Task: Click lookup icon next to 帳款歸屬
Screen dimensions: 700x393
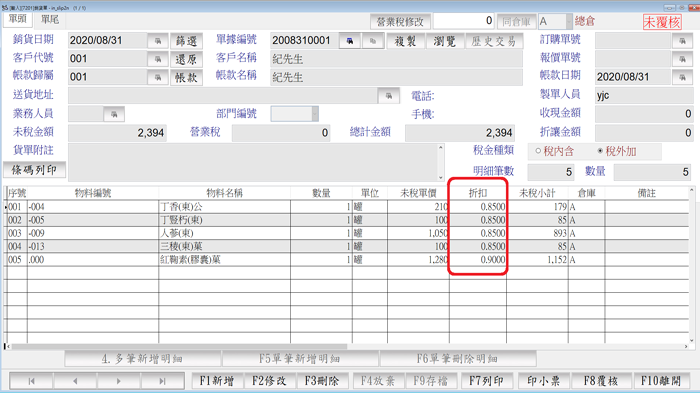Action: point(158,77)
